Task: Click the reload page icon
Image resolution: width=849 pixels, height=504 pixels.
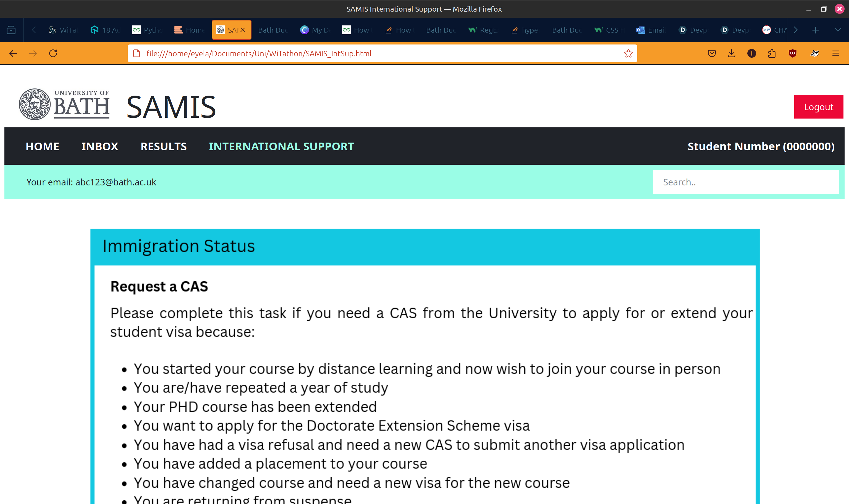Action: [53, 53]
